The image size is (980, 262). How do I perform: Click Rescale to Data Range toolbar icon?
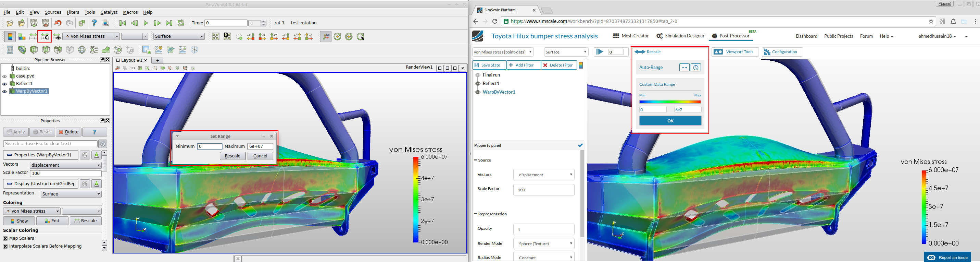pos(33,37)
